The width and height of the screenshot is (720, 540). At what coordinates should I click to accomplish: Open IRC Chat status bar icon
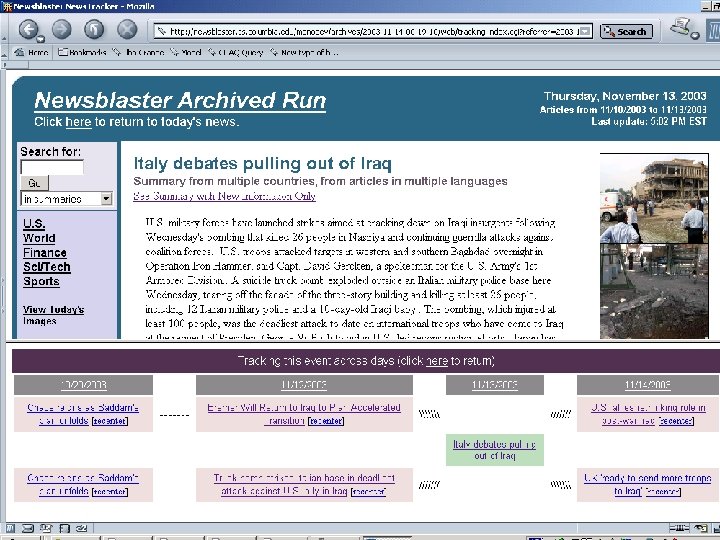pyautogui.click(x=81, y=528)
